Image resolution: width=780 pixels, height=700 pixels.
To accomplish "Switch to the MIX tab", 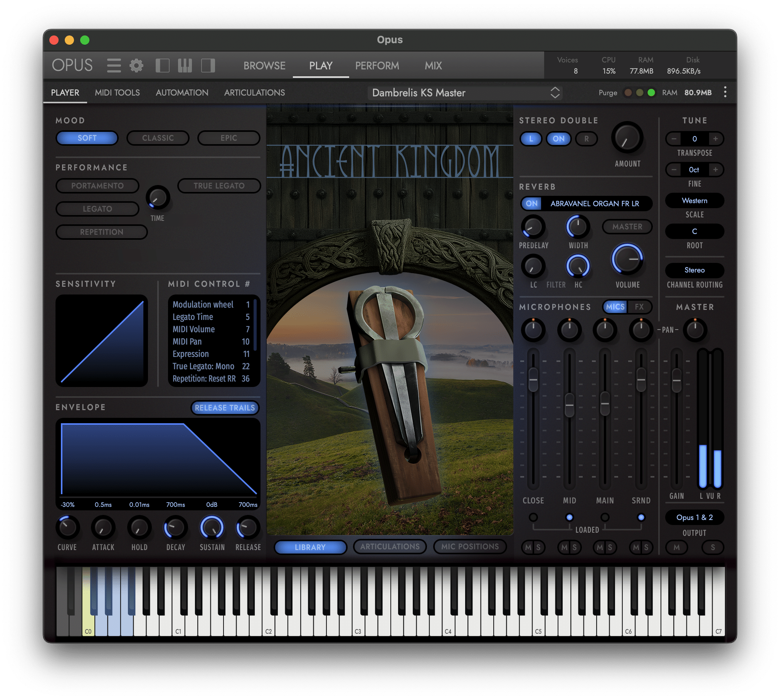I will point(433,66).
